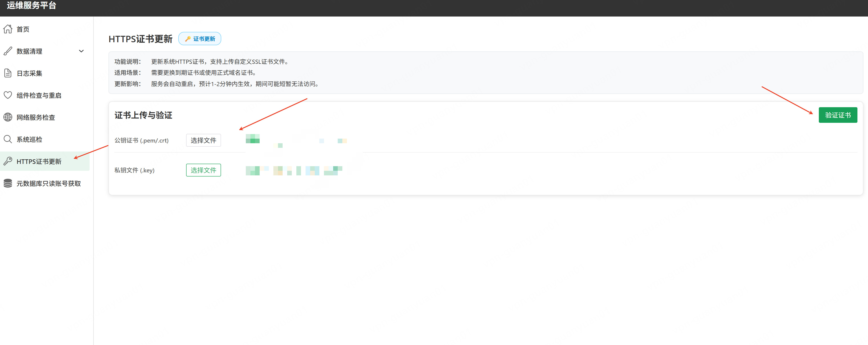The height and width of the screenshot is (345, 868).
Task: Open the 数据清理 menu item
Action: (30, 51)
